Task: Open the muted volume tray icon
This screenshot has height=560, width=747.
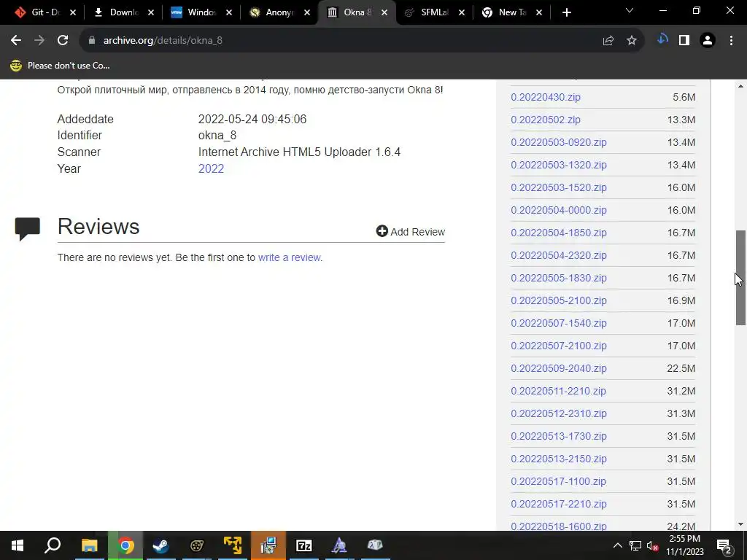Action: [653, 545]
